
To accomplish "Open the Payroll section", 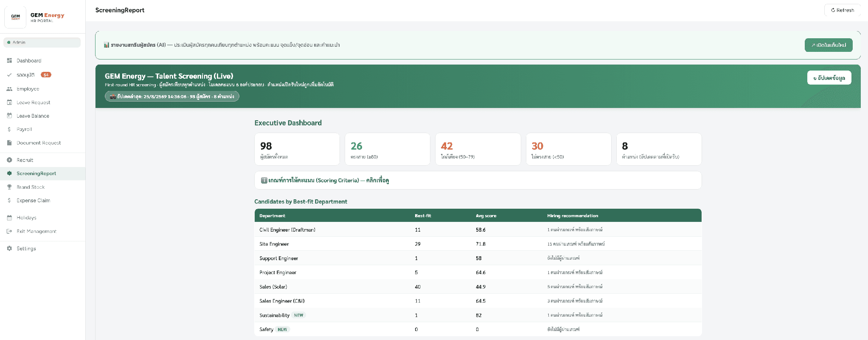I will pyautogui.click(x=42, y=129).
